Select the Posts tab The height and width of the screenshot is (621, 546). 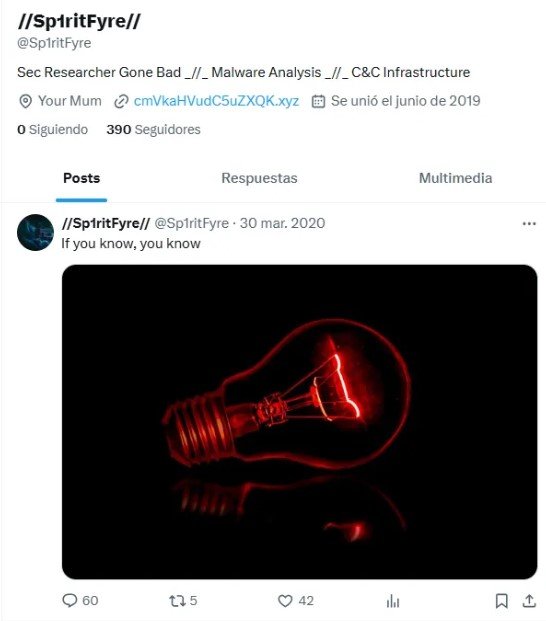[x=82, y=178]
